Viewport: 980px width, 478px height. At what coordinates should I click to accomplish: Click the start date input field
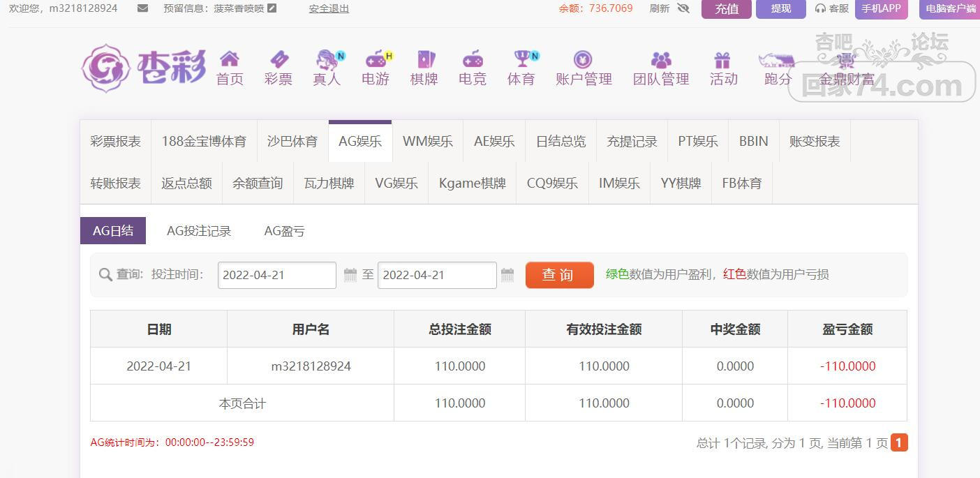pos(277,275)
